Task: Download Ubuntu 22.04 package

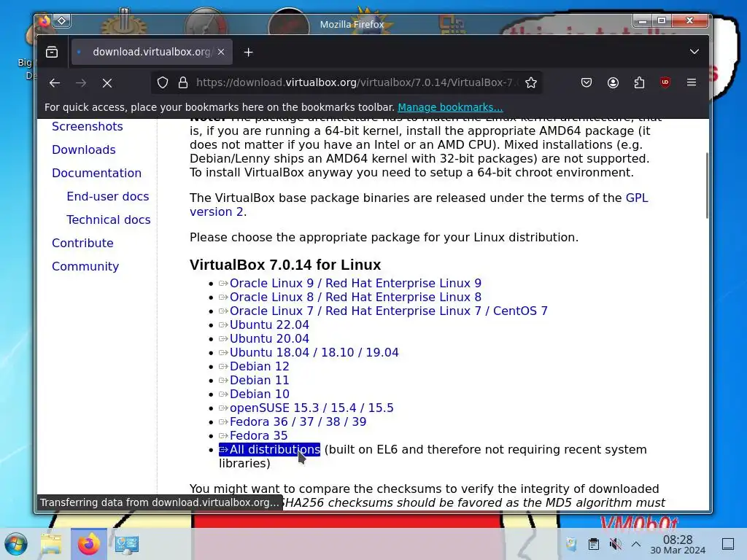Action: click(x=269, y=324)
